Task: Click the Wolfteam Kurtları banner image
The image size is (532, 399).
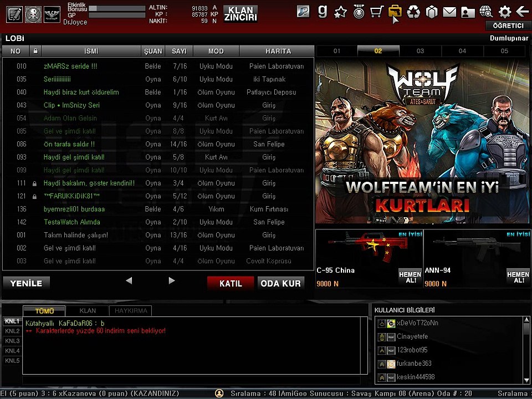Action: coord(422,140)
